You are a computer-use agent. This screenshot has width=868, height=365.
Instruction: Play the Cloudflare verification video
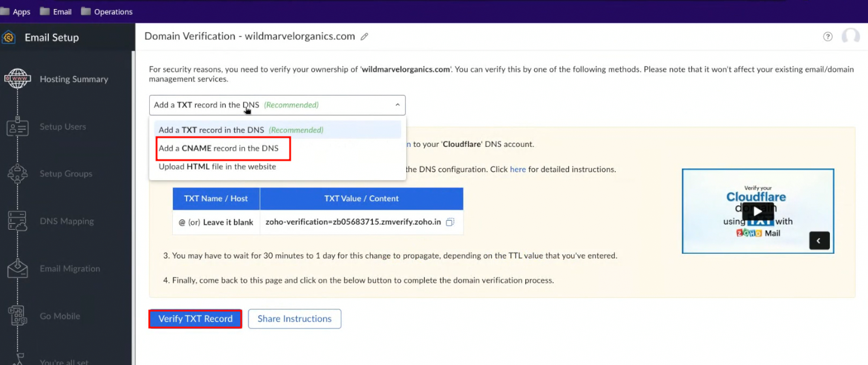(x=757, y=211)
